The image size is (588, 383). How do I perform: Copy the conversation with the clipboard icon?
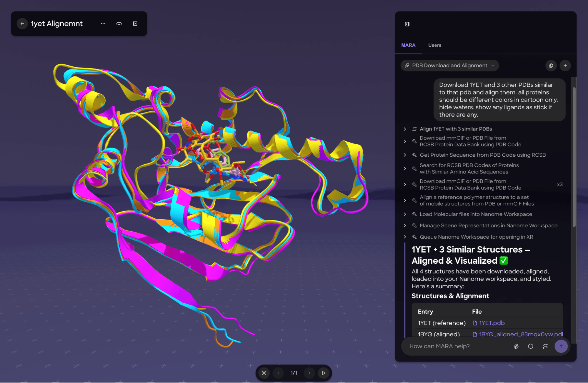click(x=551, y=66)
